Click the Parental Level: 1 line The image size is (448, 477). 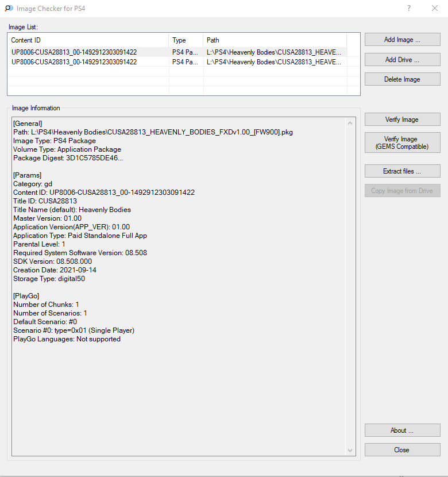[39, 244]
